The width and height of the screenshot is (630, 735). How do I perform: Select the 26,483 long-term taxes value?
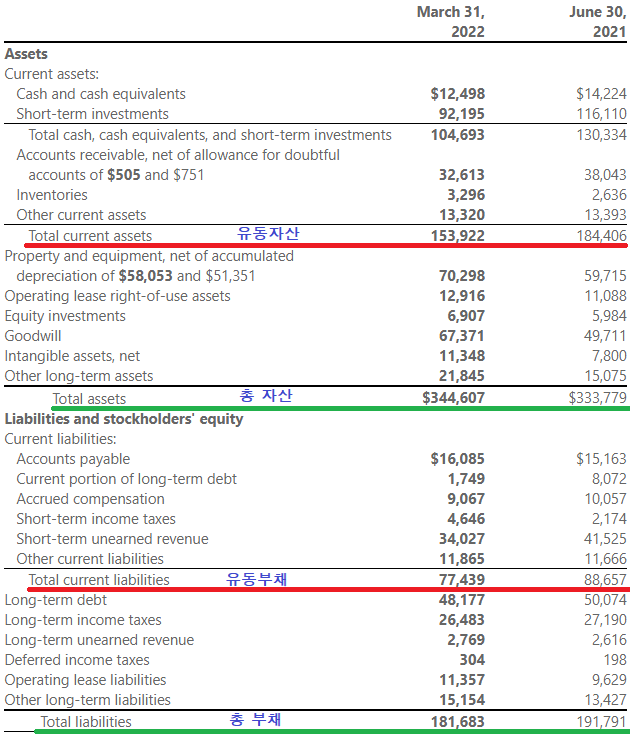pyautogui.click(x=461, y=620)
